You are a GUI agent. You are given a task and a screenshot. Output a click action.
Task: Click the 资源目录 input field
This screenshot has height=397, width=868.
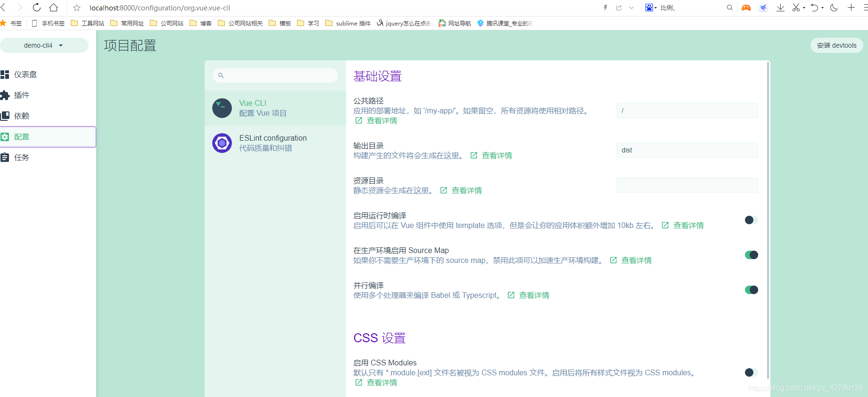point(687,185)
